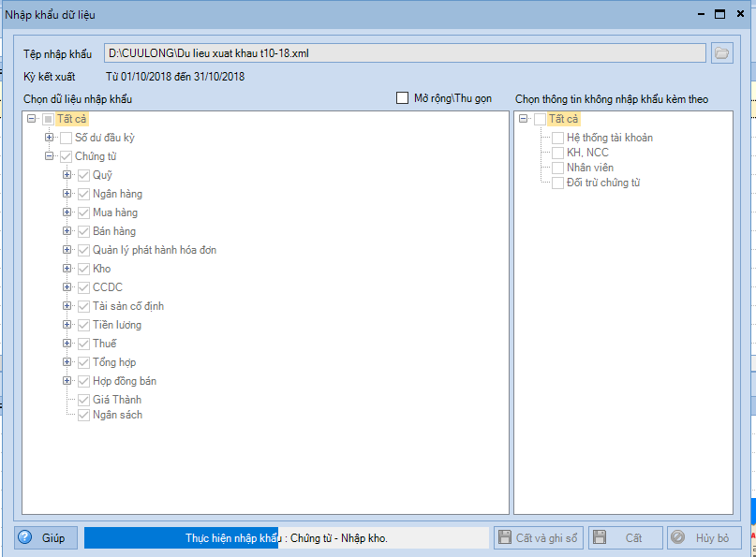
Task: Select the Giá Thành tree item
Action: pyautogui.click(x=117, y=400)
